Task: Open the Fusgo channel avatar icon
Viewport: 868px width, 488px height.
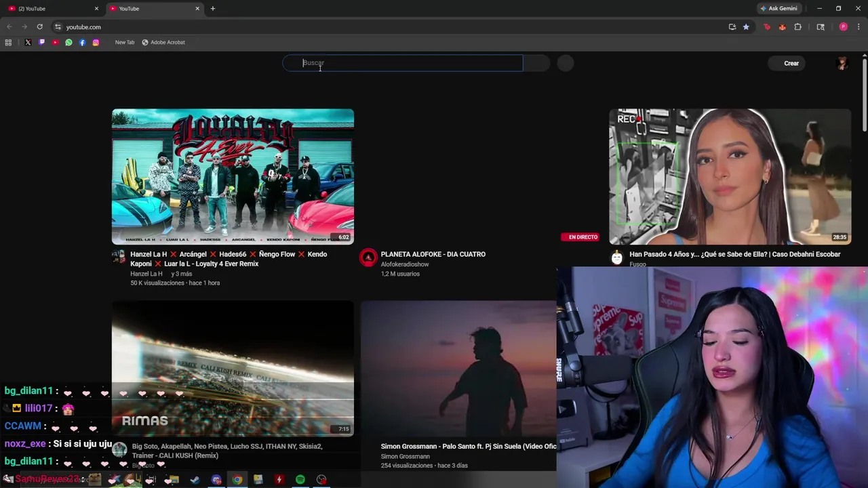Action: (x=616, y=258)
